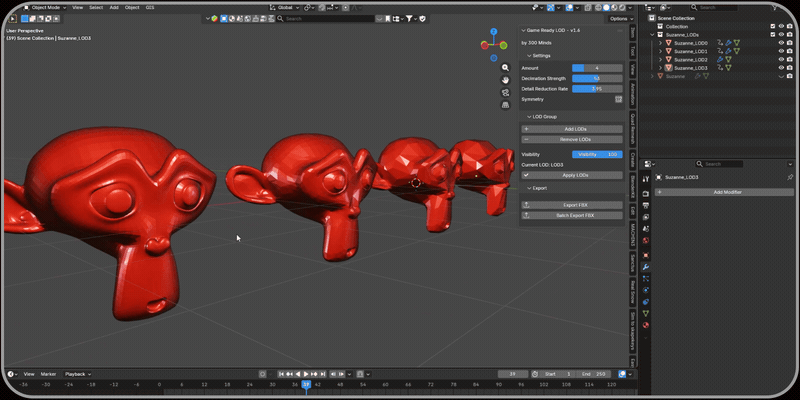Image resolution: width=800 pixels, height=400 pixels.
Task: Open the Object Mode dropdown
Action: click(x=45, y=8)
